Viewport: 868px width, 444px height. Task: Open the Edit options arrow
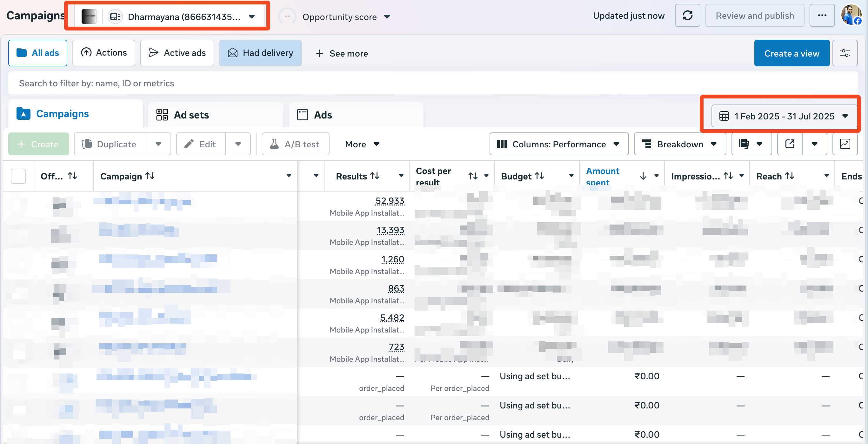[x=238, y=144]
